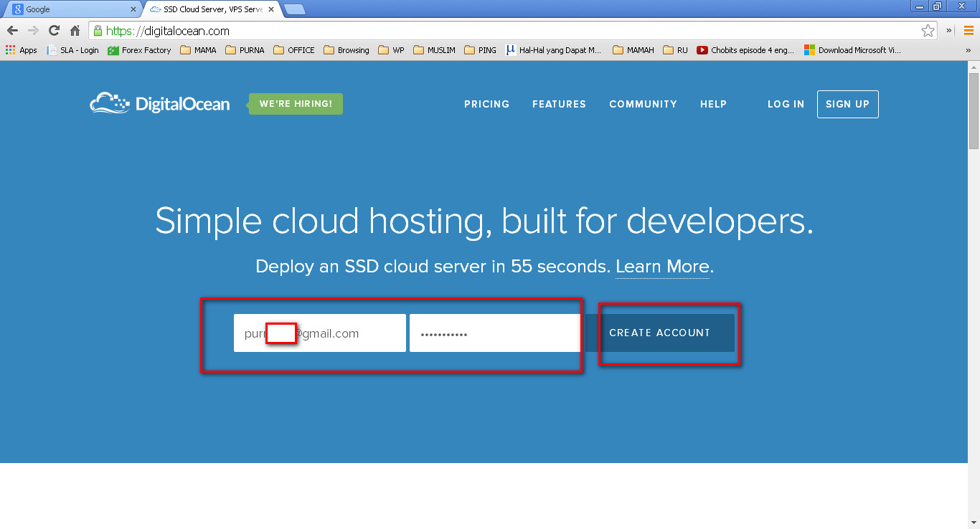The image size is (980, 529).
Task: Follow the Learn More link
Action: click(662, 267)
